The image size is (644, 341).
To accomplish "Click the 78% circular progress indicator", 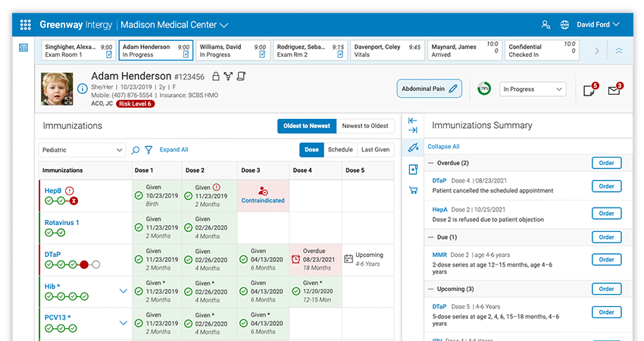I will click(483, 89).
